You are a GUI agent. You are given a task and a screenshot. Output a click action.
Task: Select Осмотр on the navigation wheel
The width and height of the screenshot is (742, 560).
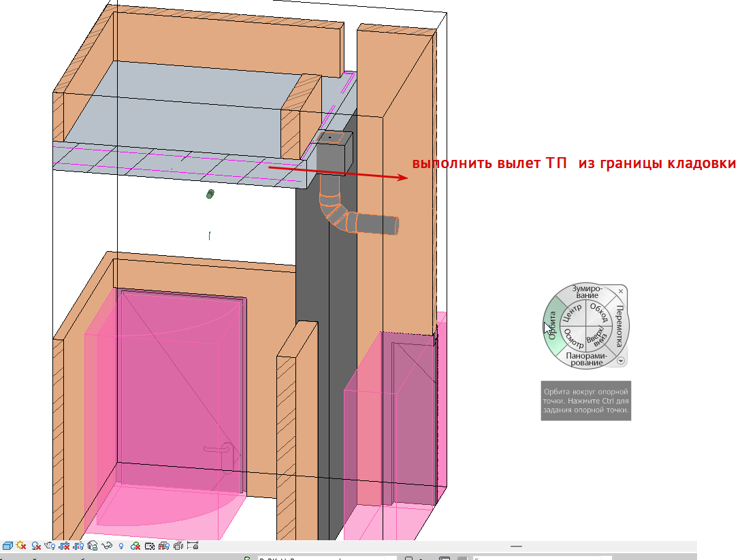point(573,339)
